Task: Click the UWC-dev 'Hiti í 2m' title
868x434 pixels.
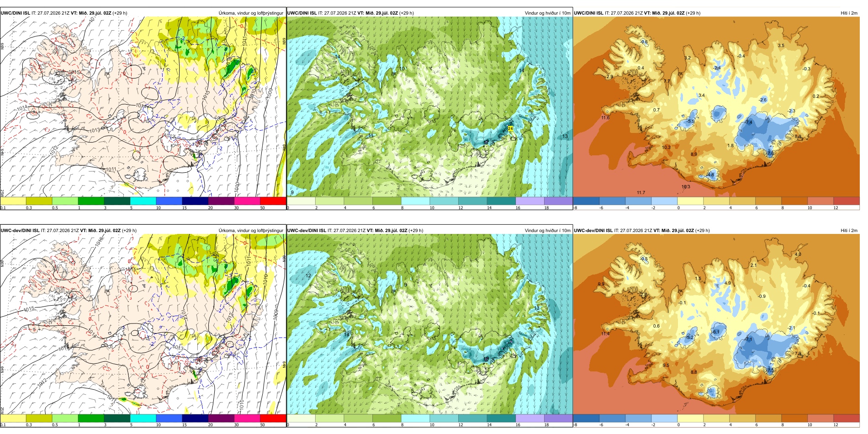Action: (849, 231)
